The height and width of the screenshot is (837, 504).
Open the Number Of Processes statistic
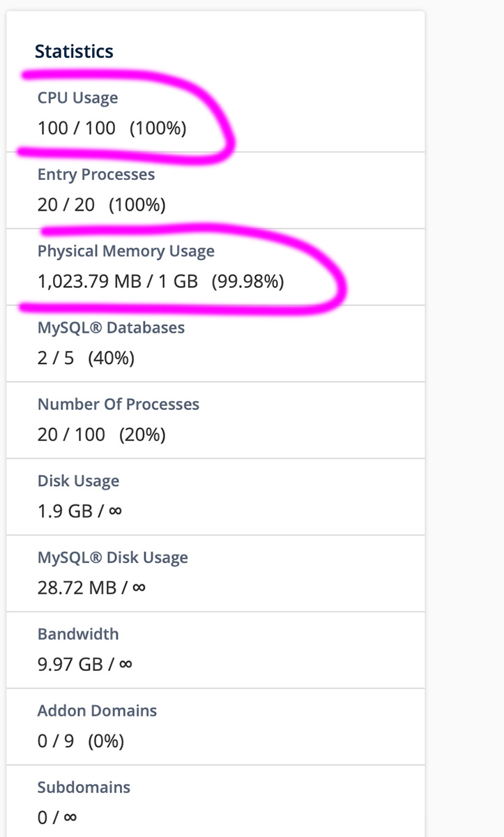(119, 405)
